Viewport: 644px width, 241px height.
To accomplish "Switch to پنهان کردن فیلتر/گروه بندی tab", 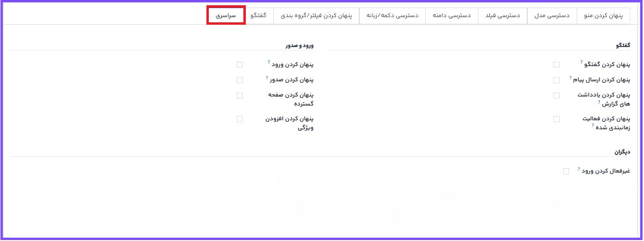I will (x=317, y=16).
